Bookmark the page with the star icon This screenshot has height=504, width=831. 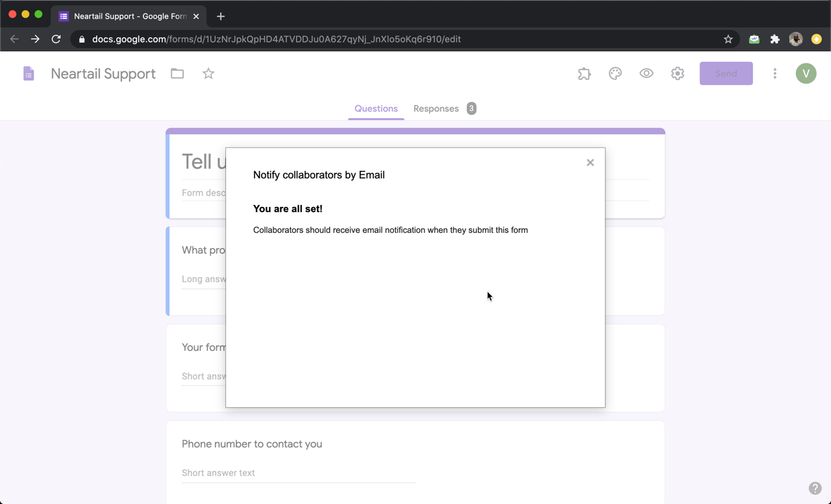[x=728, y=39]
